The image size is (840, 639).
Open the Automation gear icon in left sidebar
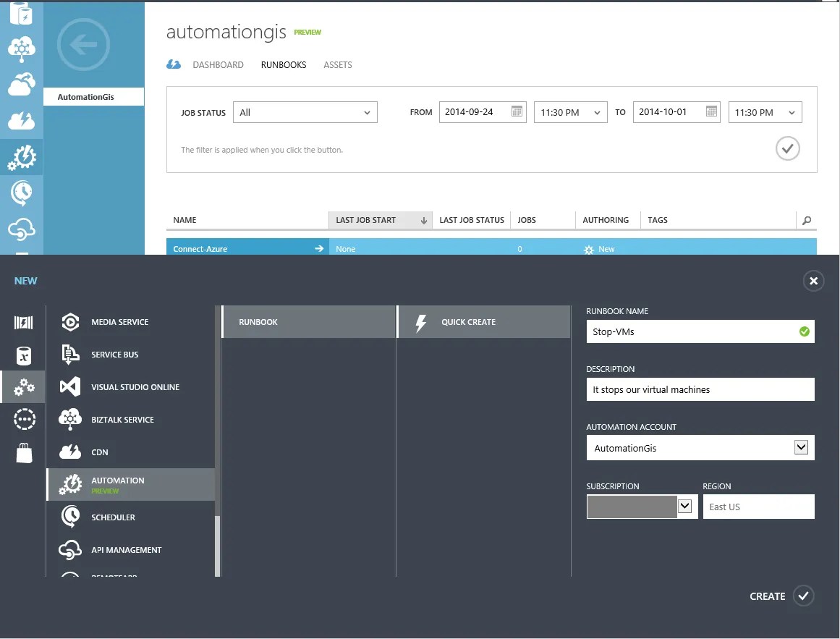pyautogui.click(x=22, y=158)
